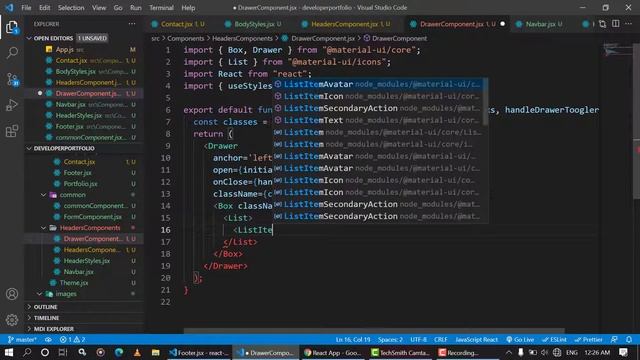
Task: Open HeaderStyles.jsx in the file tree
Action: 87,260
